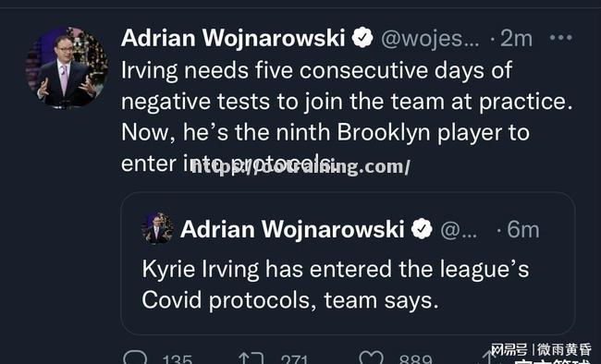Click the author name inside the quoted tweet
Viewport: 601px width, 364px height.
pos(292,229)
